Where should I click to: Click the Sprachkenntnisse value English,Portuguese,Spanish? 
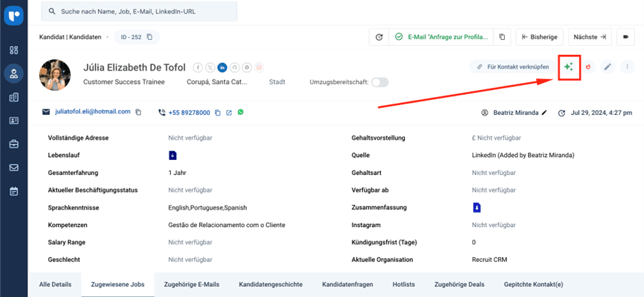pyautogui.click(x=208, y=208)
